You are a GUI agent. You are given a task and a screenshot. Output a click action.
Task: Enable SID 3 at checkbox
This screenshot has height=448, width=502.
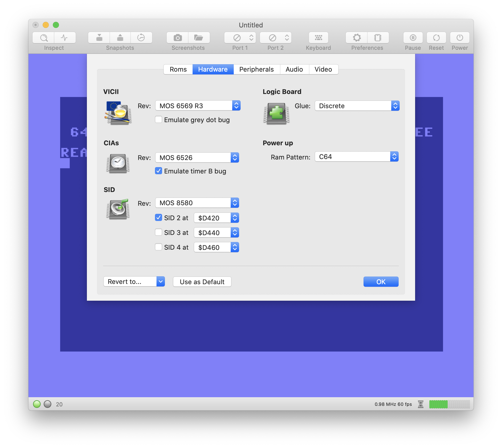point(159,232)
